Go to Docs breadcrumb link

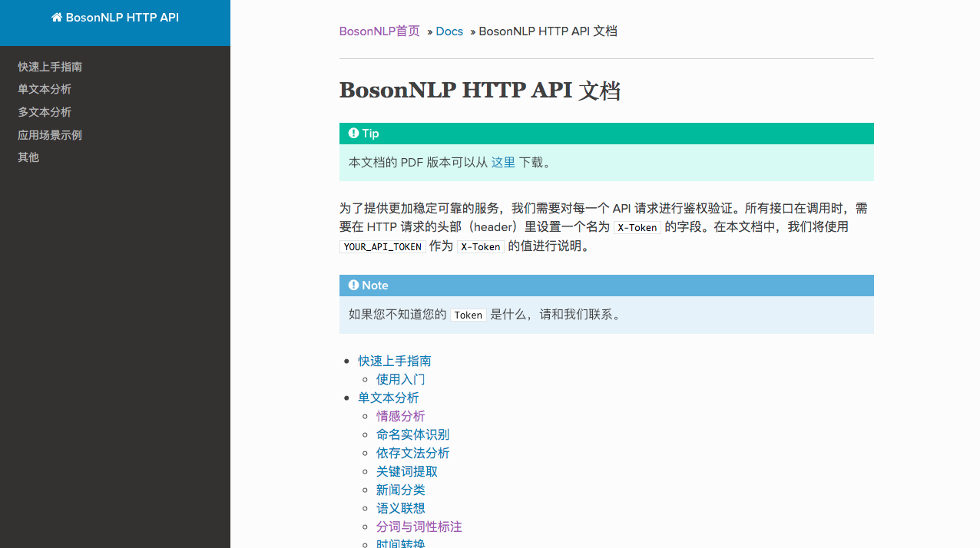(449, 31)
